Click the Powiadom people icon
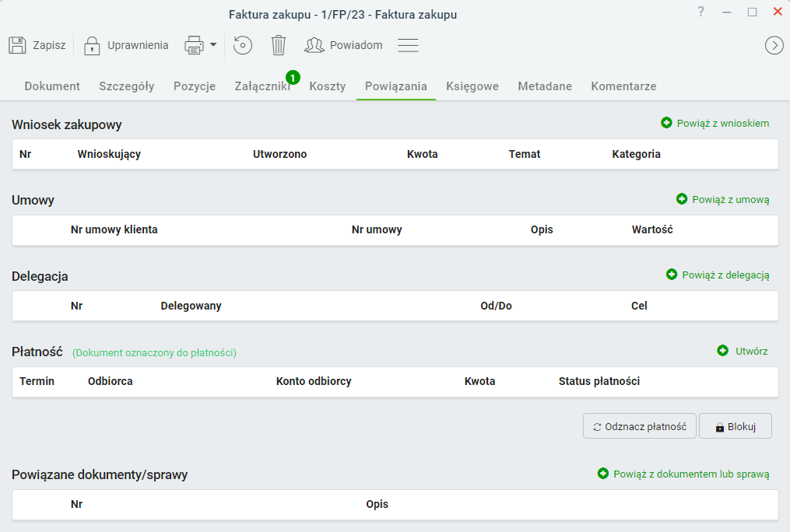Viewport: 790px width, 532px height. [314, 45]
